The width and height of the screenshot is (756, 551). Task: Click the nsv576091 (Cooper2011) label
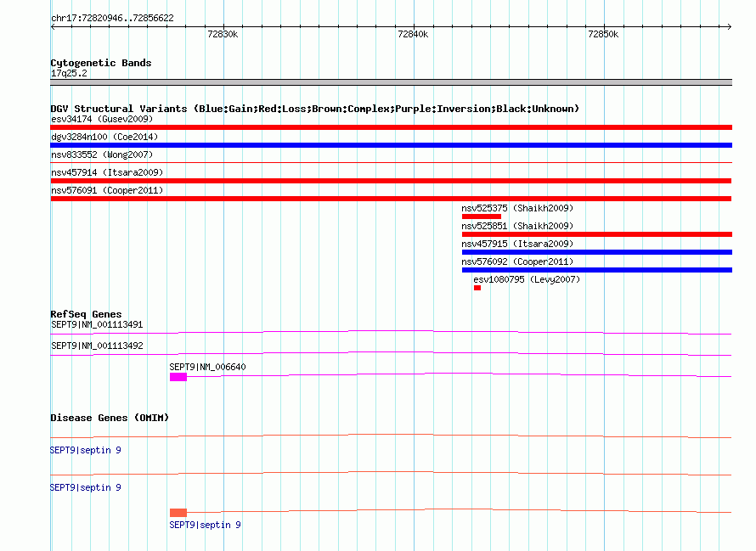107,190
